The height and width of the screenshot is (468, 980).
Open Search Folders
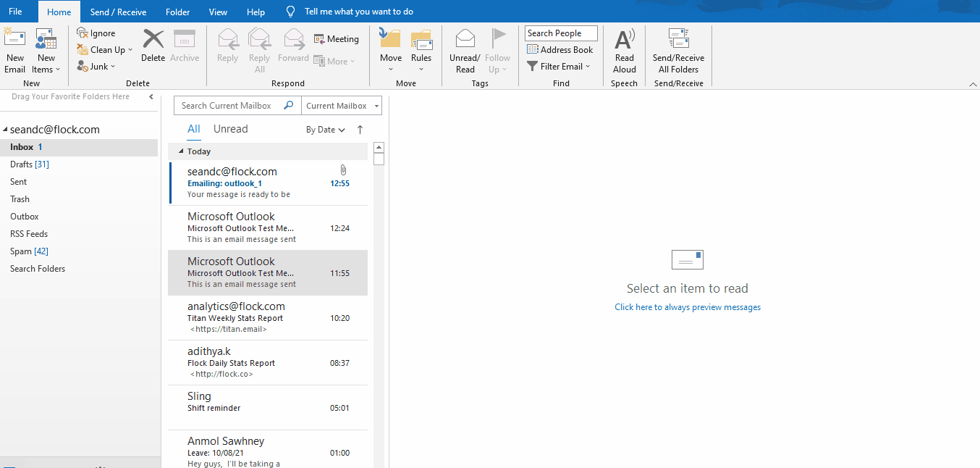[x=79, y=269]
